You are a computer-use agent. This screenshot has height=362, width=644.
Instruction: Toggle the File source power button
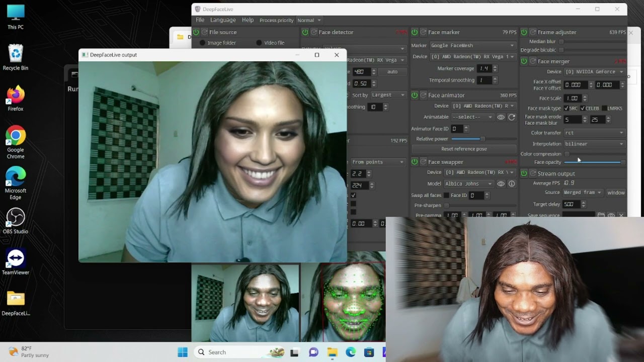coord(196,32)
